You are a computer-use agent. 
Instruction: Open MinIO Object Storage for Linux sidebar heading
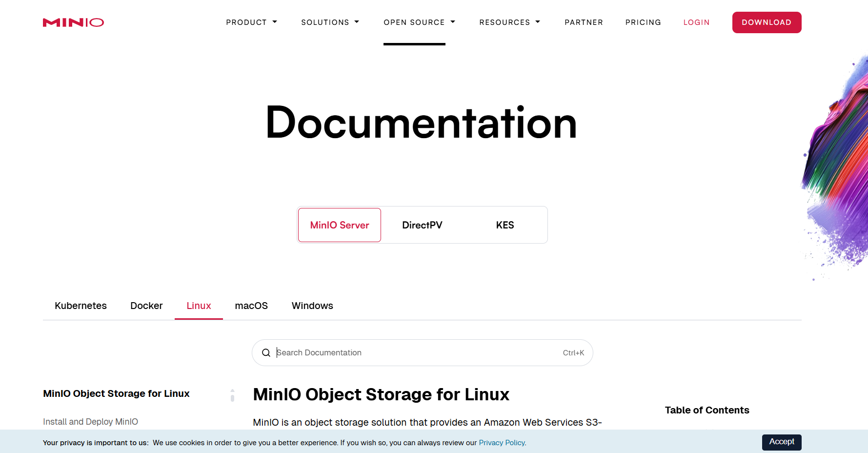coord(116,393)
